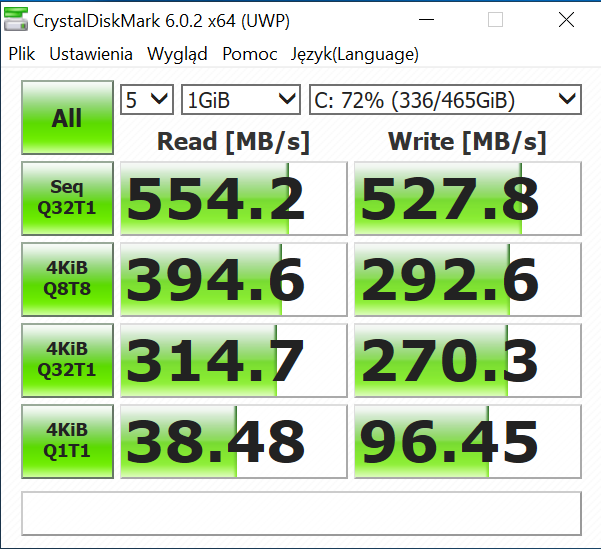Open the drive dropdown showing C: 72%
The image size is (601, 549).
(445, 100)
